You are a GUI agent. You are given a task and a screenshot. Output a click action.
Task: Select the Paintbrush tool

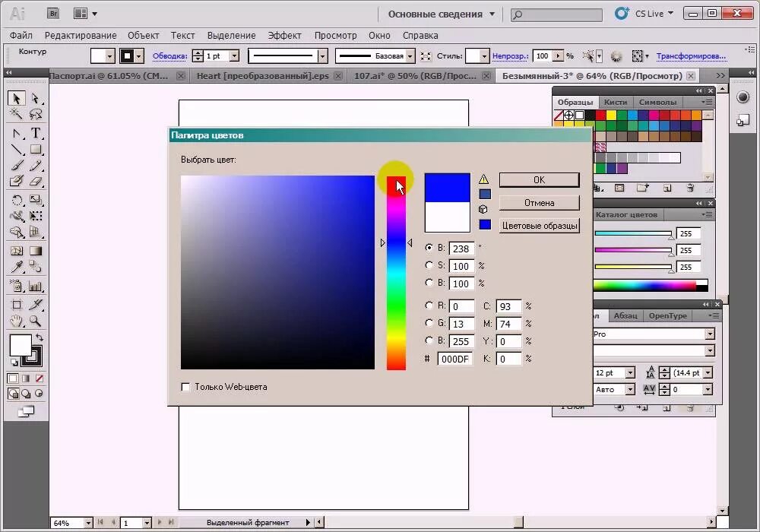tap(16, 166)
